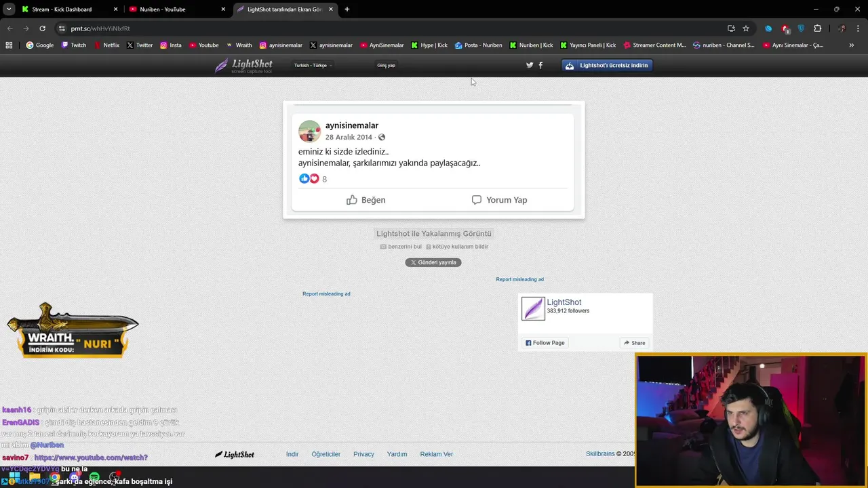Open the Wraith bookmark
The image size is (868, 488).
pos(239,45)
